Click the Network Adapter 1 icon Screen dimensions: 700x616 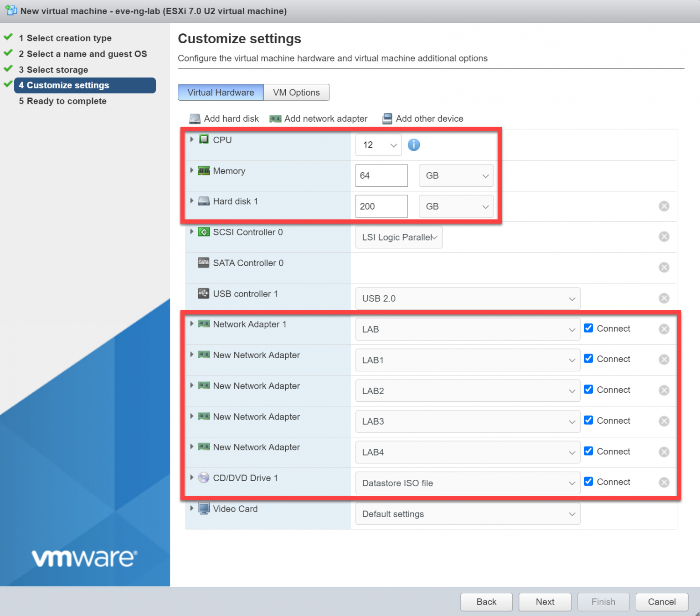(204, 324)
